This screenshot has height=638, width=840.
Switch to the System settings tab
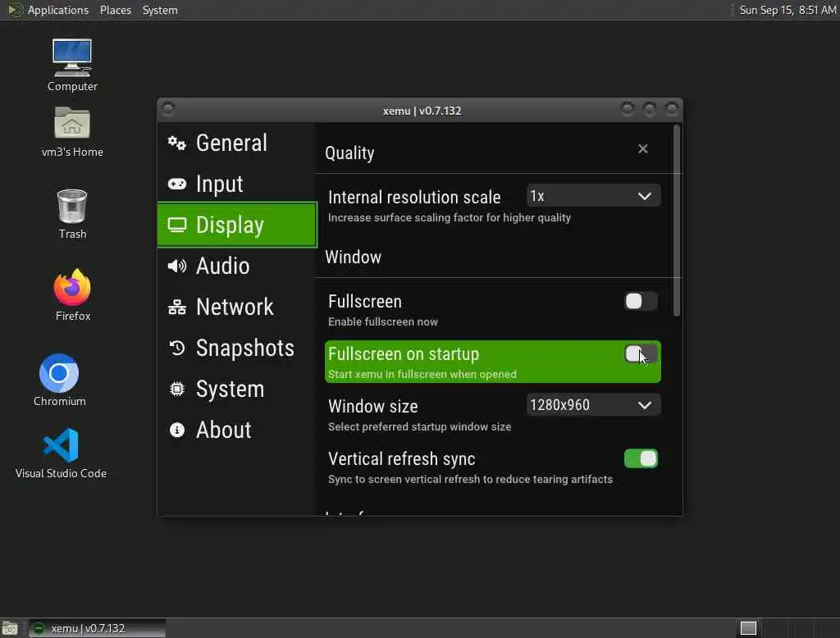coord(237,389)
